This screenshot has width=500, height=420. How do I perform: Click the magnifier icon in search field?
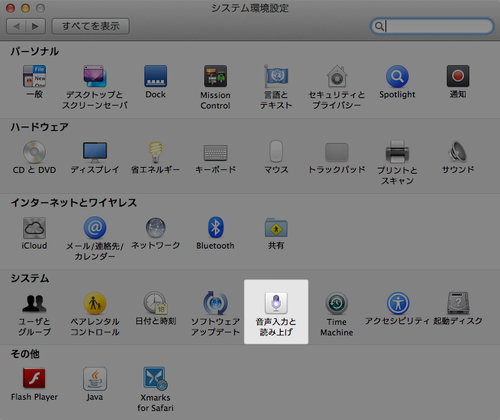point(379,26)
